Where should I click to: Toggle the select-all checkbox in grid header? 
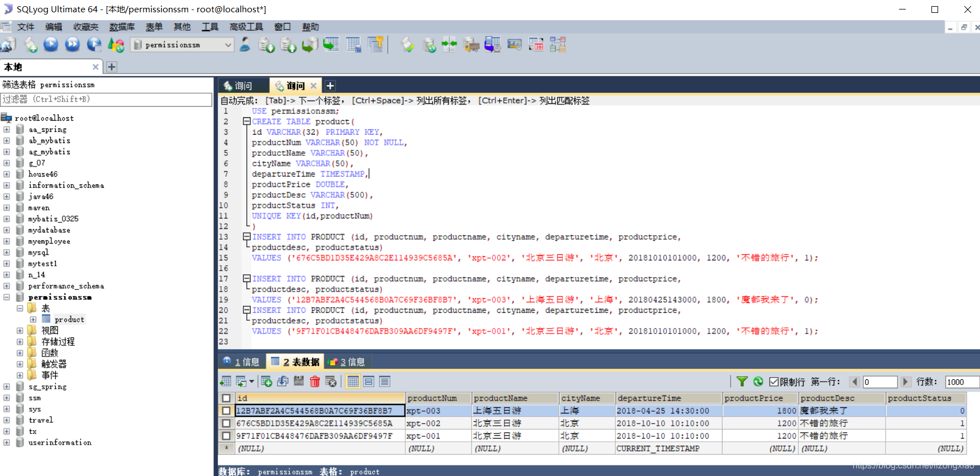(x=226, y=398)
